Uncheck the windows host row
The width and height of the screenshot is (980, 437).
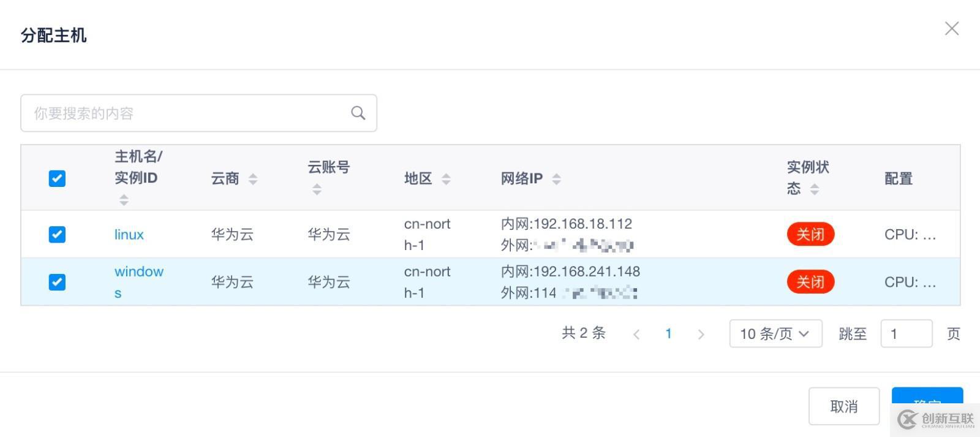[x=57, y=282]
